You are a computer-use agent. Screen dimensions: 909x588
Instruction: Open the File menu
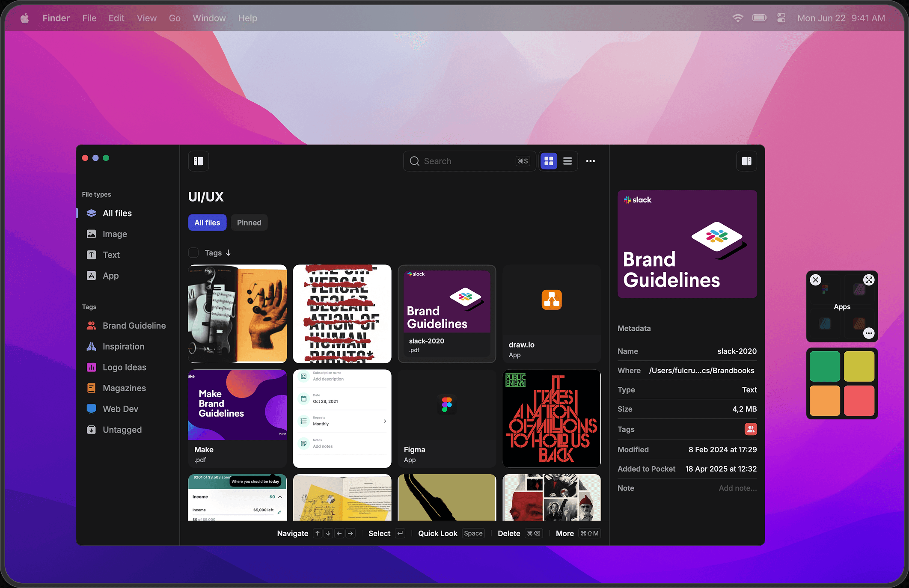[89, 18]
